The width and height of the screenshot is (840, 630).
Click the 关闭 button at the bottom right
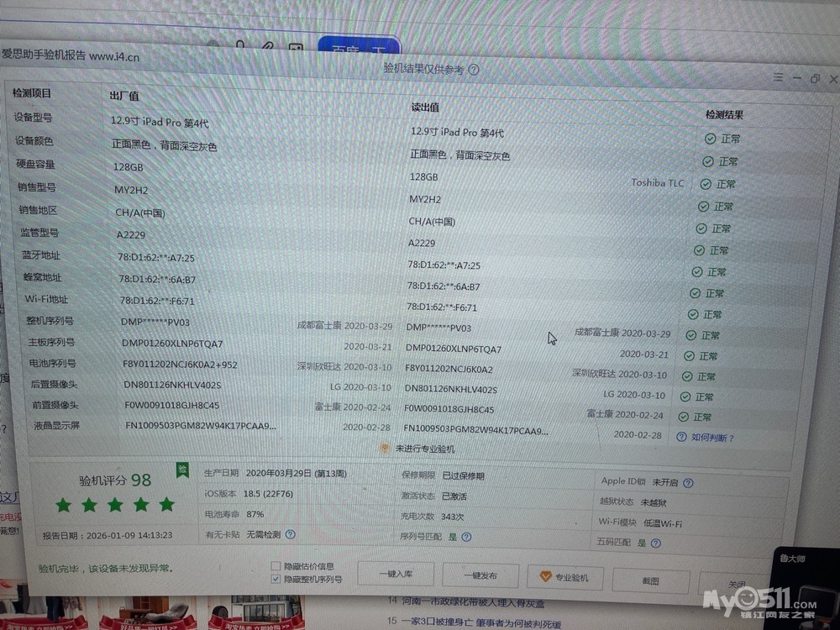736,585
